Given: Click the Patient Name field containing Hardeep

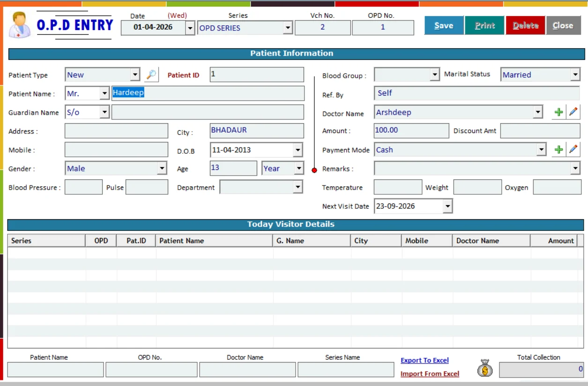Looking at the screenshot, I should tap(208, 93).
